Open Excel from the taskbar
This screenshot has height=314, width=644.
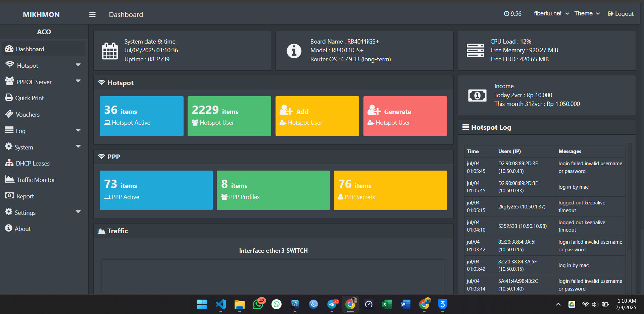[x=387, y=304]
